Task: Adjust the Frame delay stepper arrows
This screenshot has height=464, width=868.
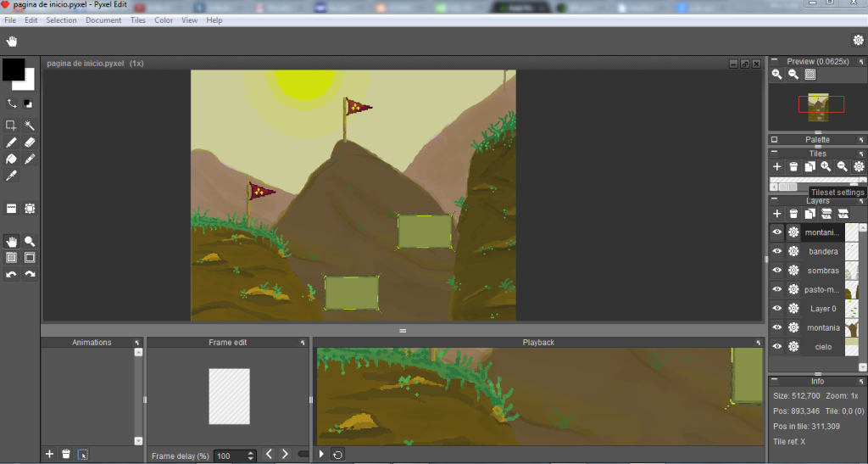Action: 251,456
